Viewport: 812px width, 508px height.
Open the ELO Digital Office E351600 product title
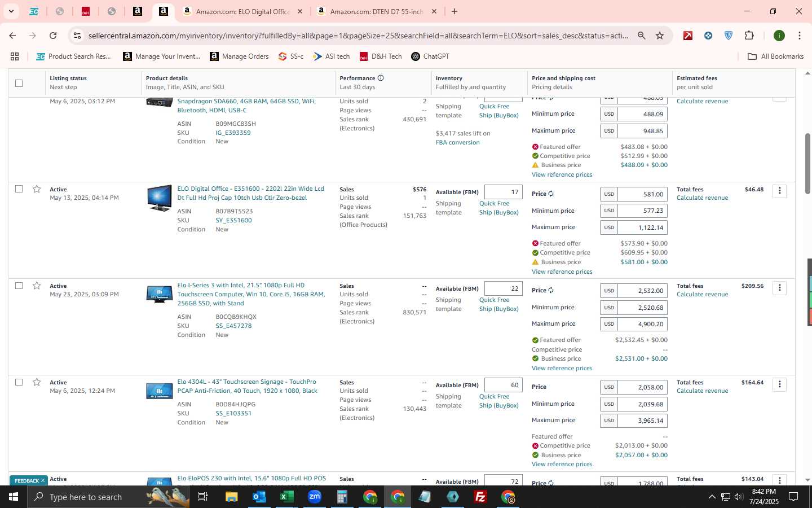pyautogui.click(x=250, y=193)
